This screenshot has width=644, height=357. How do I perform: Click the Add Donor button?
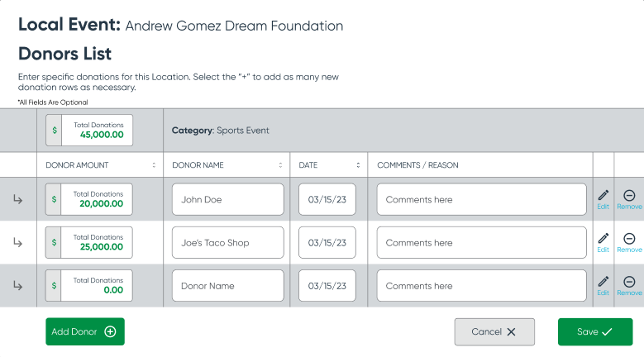pyautogui.click(x=85, y=331)
